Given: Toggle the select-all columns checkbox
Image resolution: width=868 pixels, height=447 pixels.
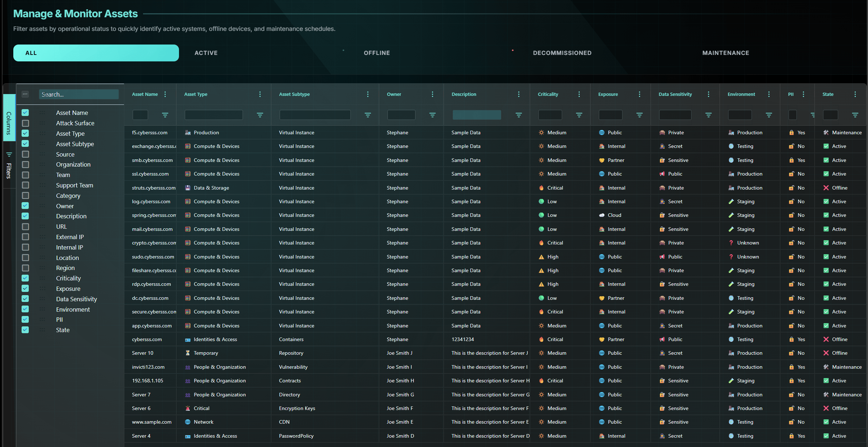Looking at the screenshot, I should tap(25, 94).
